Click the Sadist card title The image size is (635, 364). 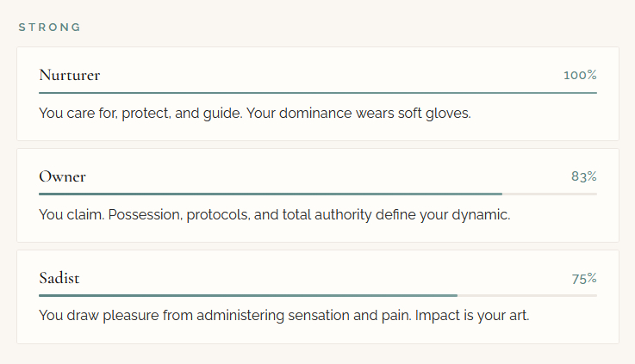[x=59, y=278]
